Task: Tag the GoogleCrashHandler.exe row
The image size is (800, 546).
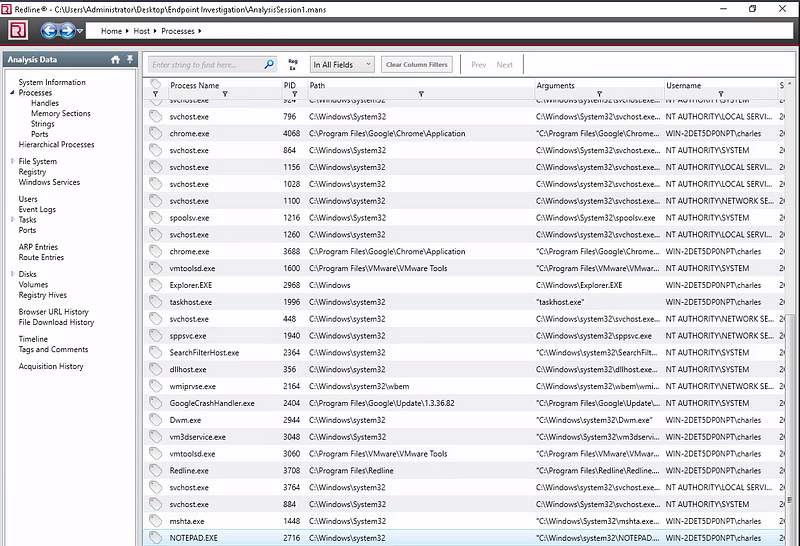Action: (156, 403)
